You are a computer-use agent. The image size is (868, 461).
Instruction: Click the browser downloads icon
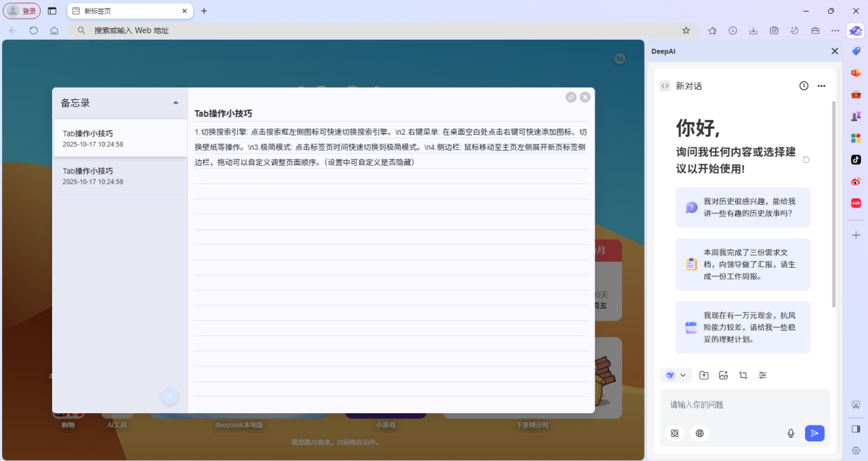753,30
